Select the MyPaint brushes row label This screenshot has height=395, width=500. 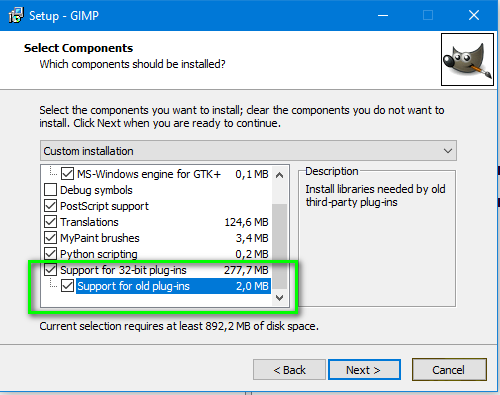[x=100, y=238]
